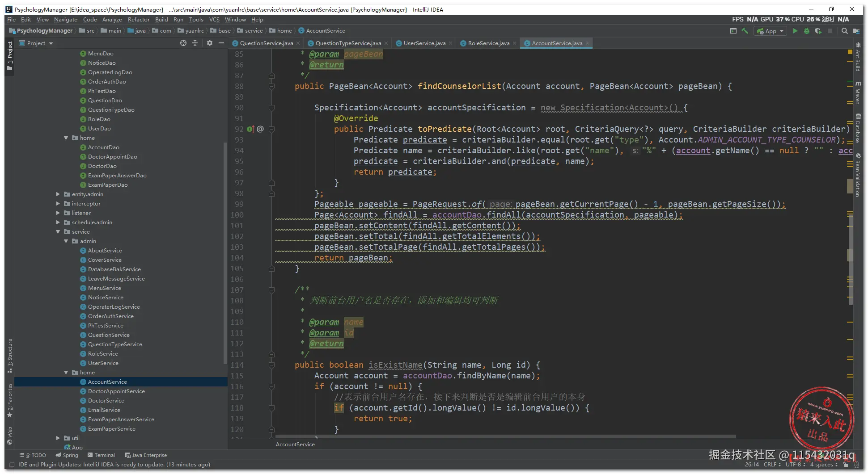Run with coverage using the shield icon
Viewport: 868px width, 474px height.
[x=818, y=31]
